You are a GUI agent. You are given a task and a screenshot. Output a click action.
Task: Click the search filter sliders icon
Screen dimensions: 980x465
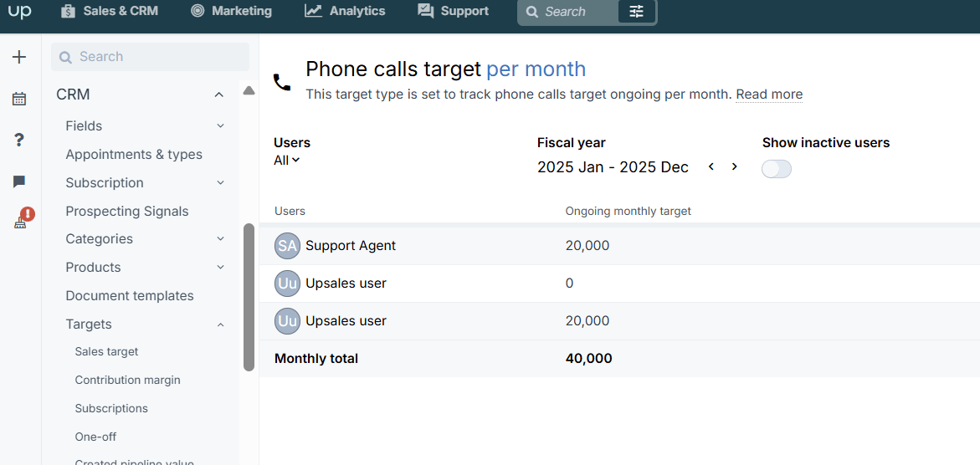click(636, 11)
